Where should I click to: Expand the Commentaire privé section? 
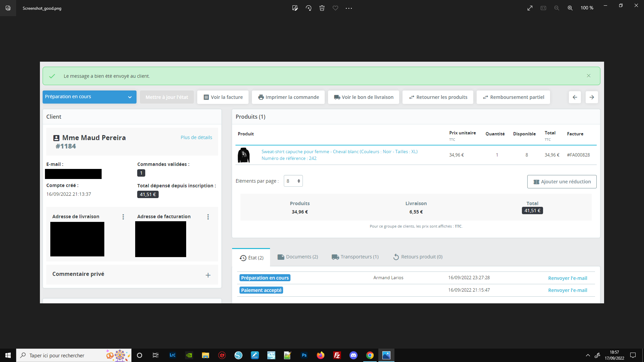pos(208,275)
